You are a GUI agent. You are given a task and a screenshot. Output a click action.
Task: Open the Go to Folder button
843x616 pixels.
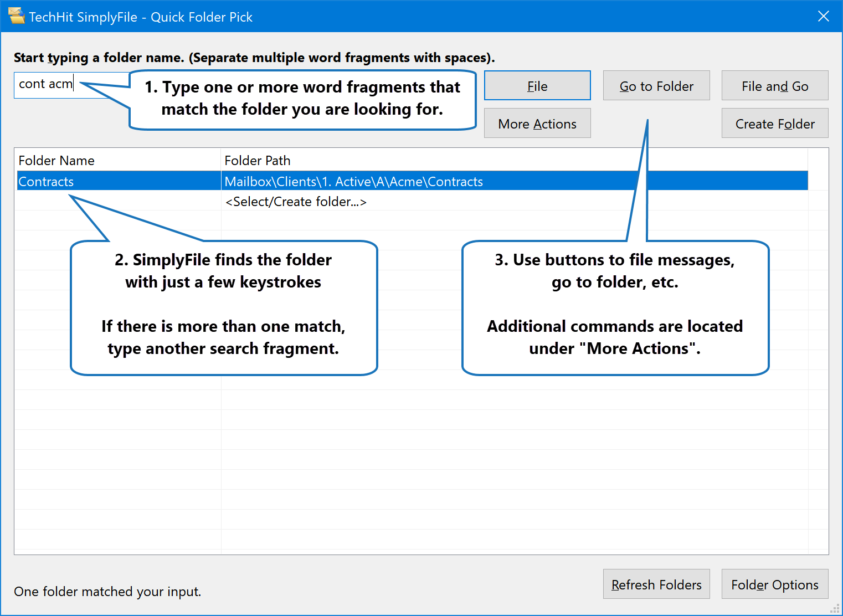656,85
